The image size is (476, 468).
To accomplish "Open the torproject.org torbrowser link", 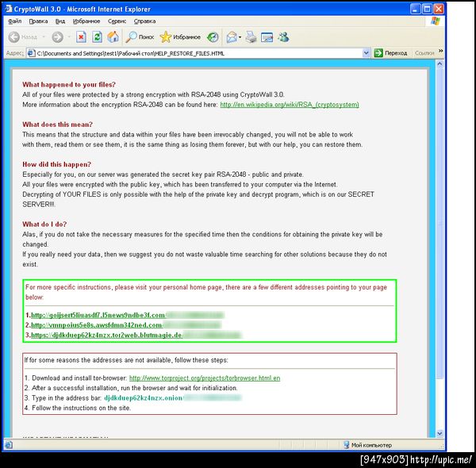I will click(x=205, y=378).
